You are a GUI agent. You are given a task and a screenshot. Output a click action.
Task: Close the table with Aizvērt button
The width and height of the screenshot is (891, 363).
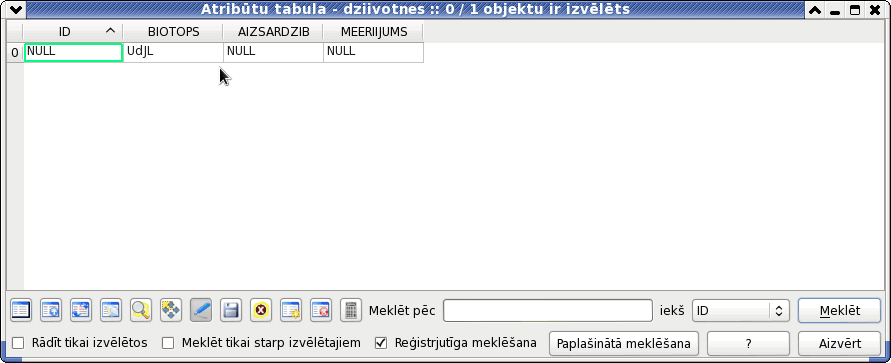point(839,344)
